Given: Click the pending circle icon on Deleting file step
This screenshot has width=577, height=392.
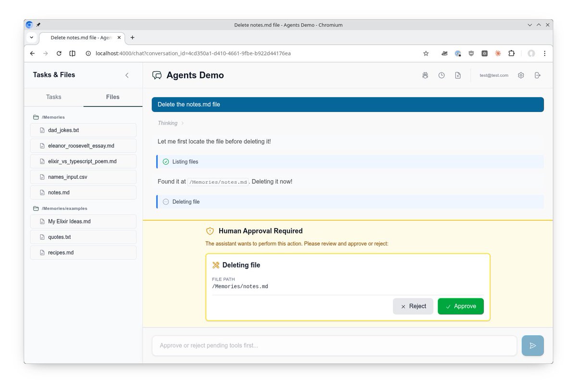Looking at the screenshot, I should tap(166, 202).
